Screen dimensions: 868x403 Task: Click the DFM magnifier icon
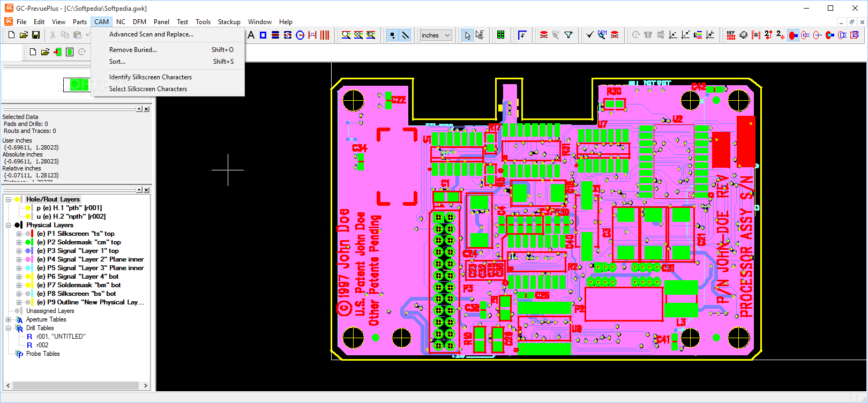click(602, 35)
